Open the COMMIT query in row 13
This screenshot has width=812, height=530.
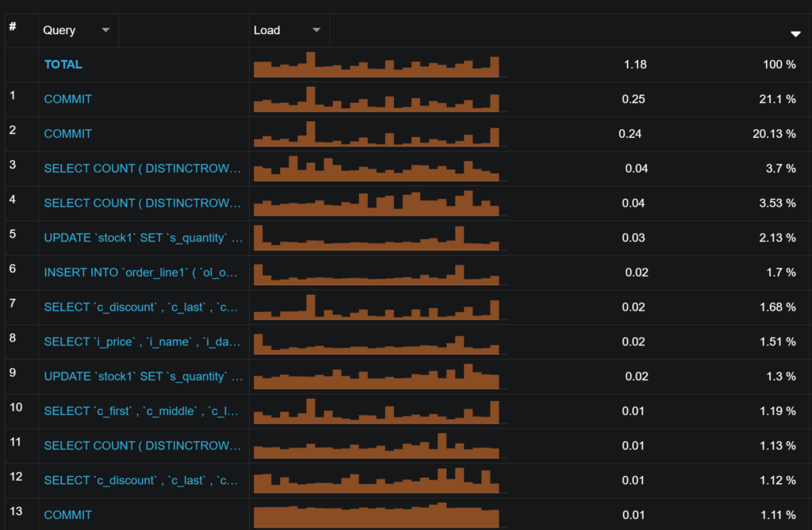pos(67,515)
